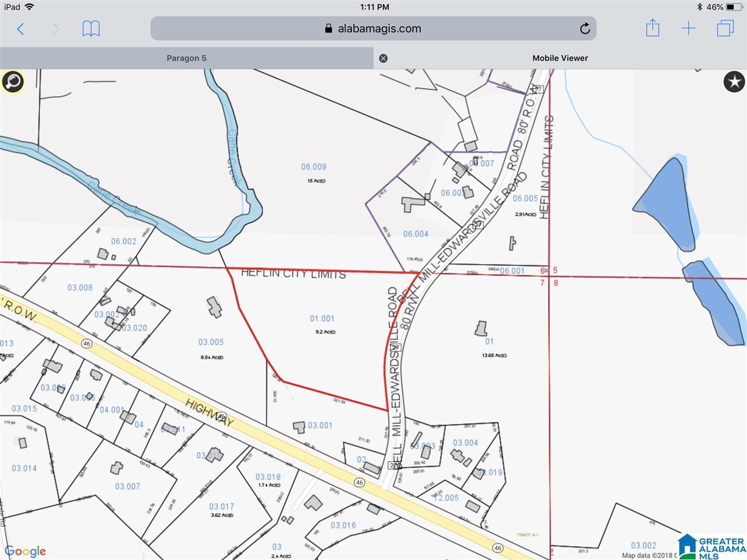747x560 pixels.
Task: Select parcel label 03.016
Action: 343,525
